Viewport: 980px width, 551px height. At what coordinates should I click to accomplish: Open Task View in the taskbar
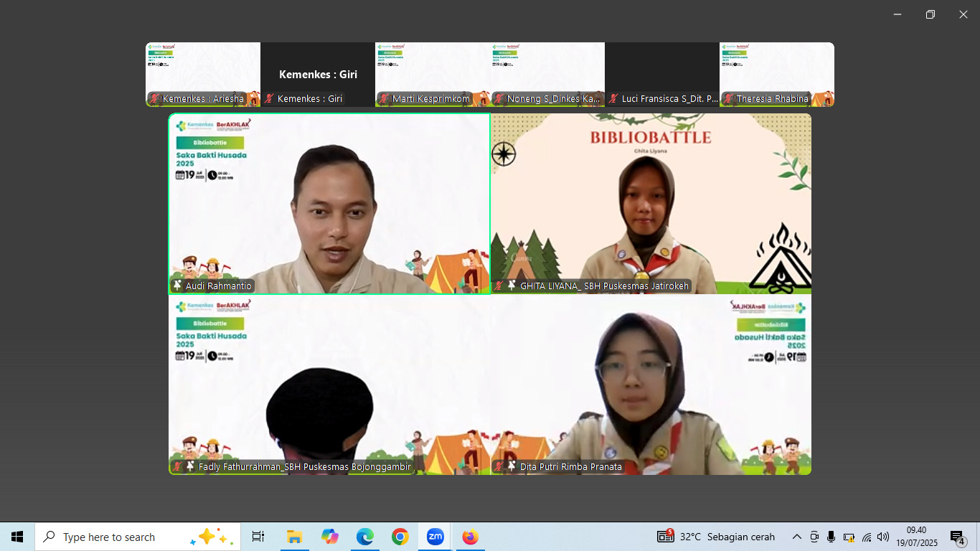pos(258,537)
